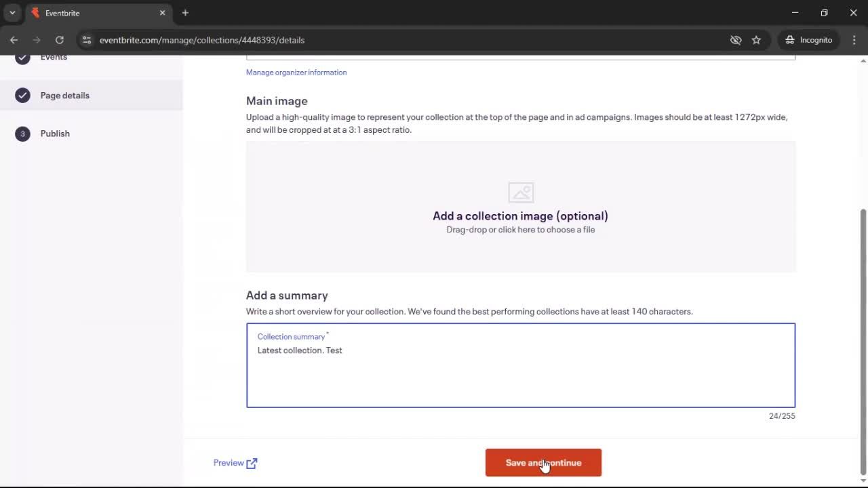Open the Incognito profile button

pos(808,40)
